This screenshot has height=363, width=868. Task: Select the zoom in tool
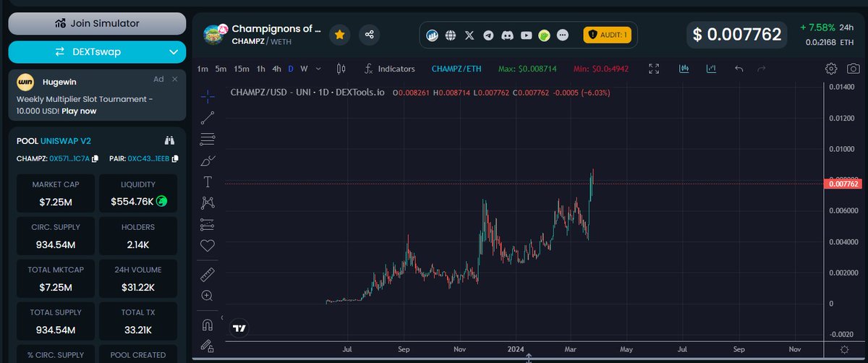click(x=208, y=295)
